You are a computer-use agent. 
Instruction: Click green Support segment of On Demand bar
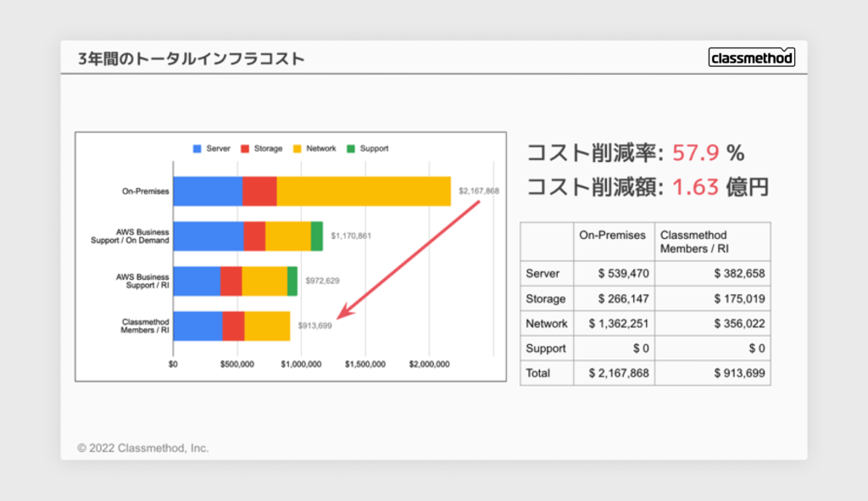point(316,236)
